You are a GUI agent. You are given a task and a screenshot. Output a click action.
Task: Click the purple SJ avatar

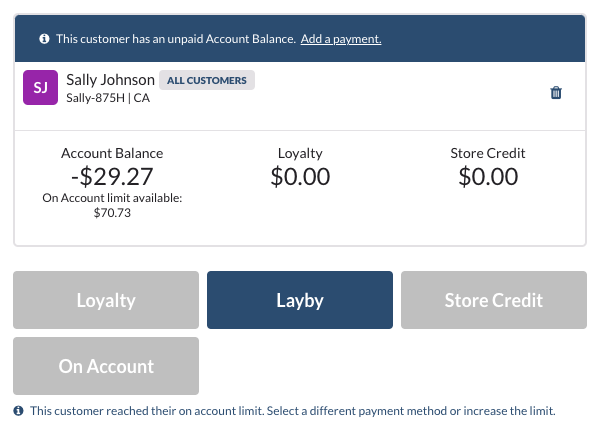point(41,87)
